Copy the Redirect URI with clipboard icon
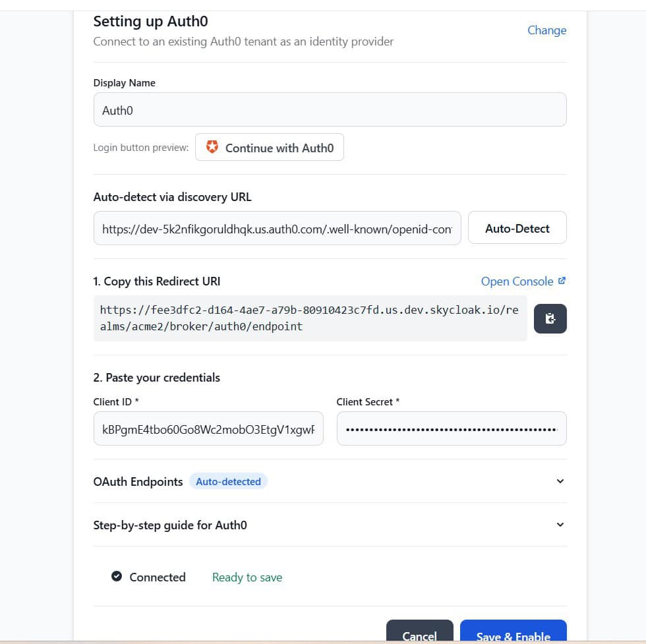Screen dimensions: 646x644 [x=550, y=318]
